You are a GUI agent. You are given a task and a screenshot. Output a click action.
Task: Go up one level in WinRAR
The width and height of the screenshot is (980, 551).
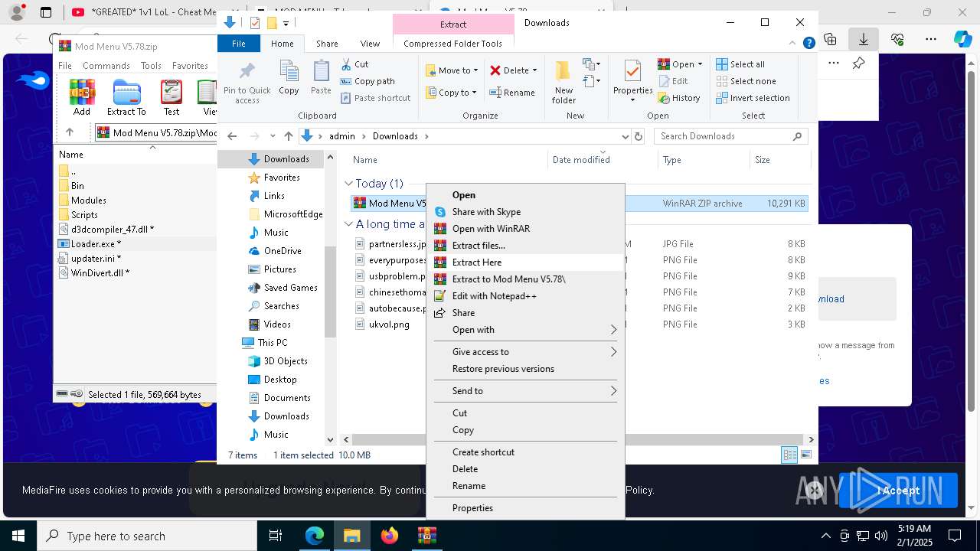click(x=70, y=132)
